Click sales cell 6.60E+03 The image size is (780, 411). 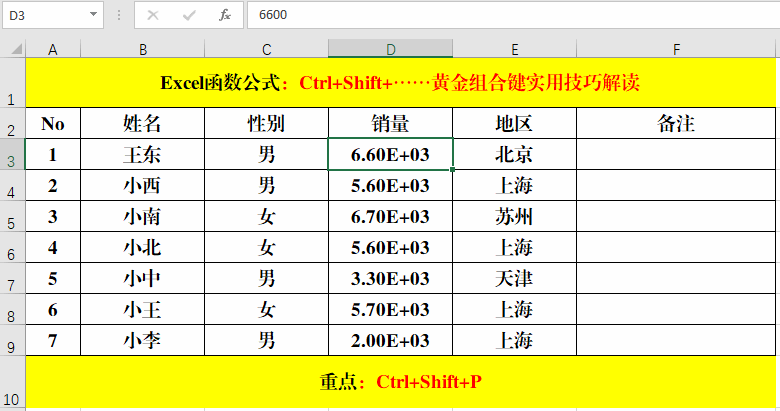pos(390,154)
